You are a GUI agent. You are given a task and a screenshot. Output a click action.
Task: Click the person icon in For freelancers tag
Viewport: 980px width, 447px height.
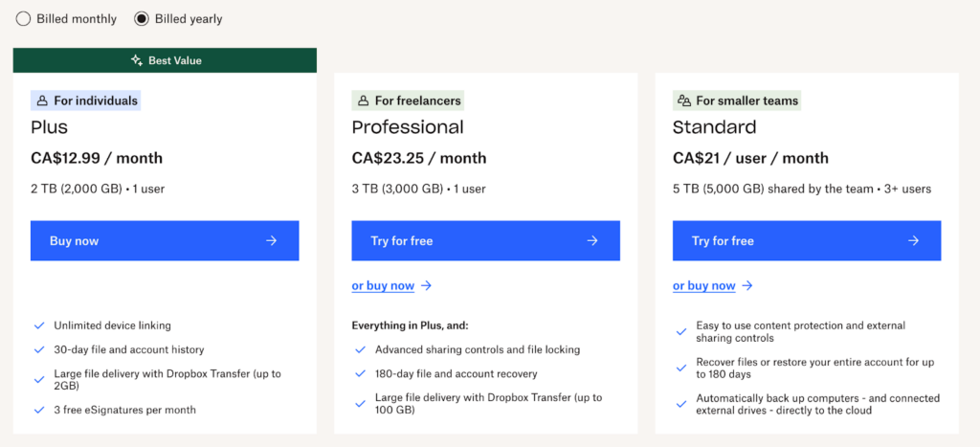tap(364, 101)
